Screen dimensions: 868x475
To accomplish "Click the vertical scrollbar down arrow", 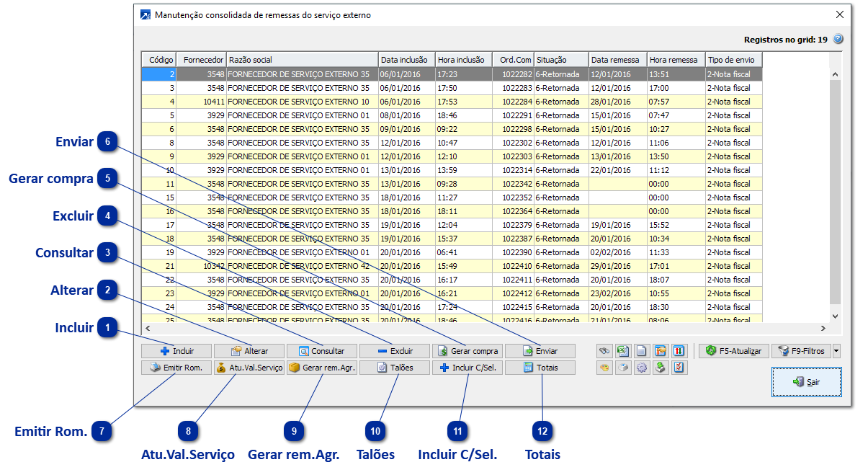I will tap(835, 316).
